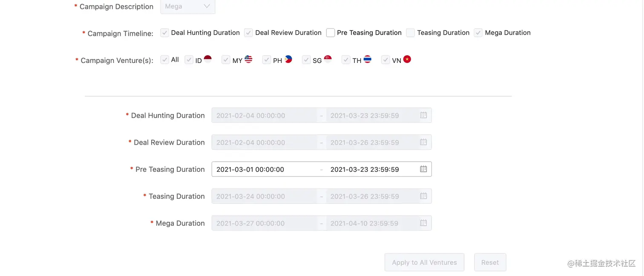
Task: Enable Pre Teasing Duration checkbox
Action: pos(331,33)
